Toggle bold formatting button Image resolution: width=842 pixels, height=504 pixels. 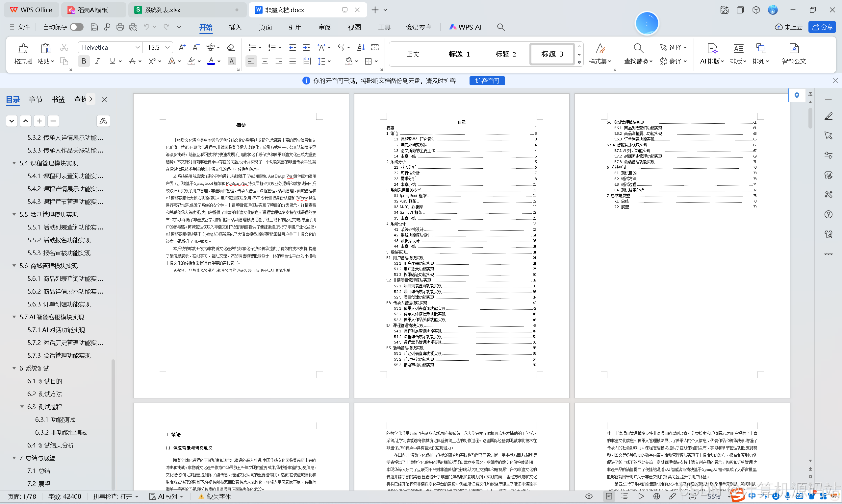point(84,61)
